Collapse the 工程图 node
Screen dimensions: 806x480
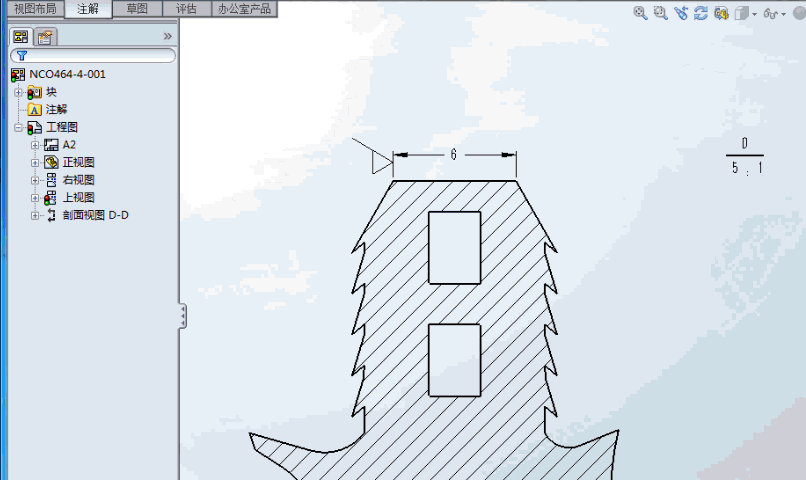tap(19, 127)
